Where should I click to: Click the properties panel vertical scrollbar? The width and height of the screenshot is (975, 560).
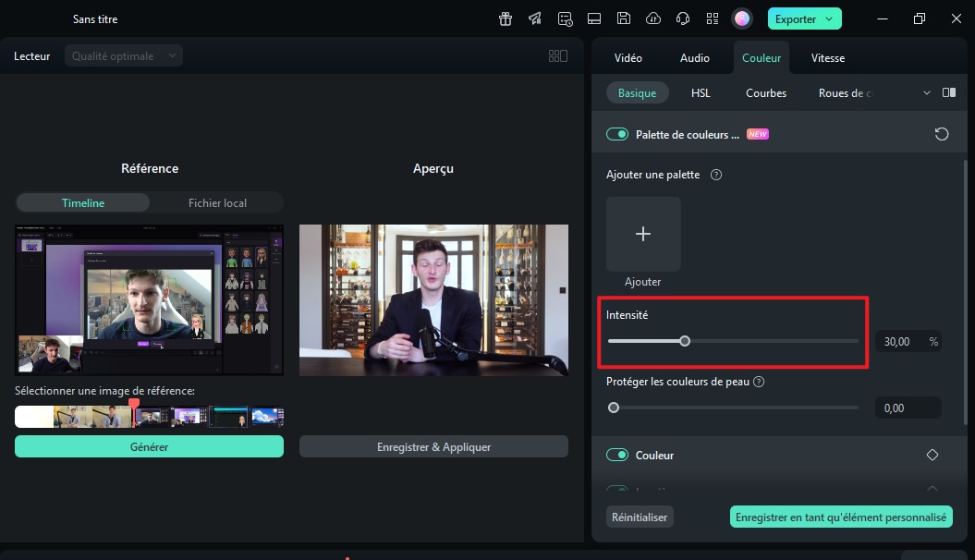965,292
